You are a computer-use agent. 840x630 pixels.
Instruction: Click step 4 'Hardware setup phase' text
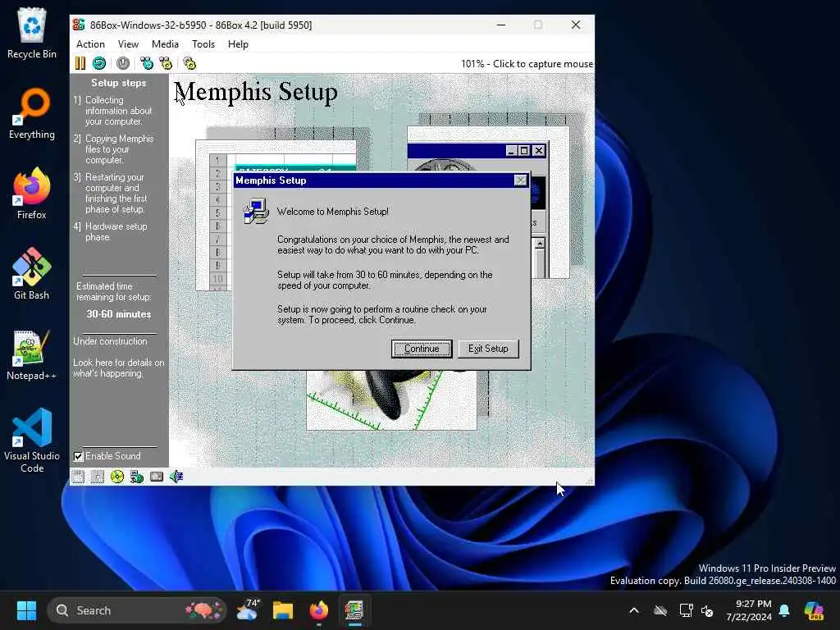pyautogui.click(x=116, y=231)
